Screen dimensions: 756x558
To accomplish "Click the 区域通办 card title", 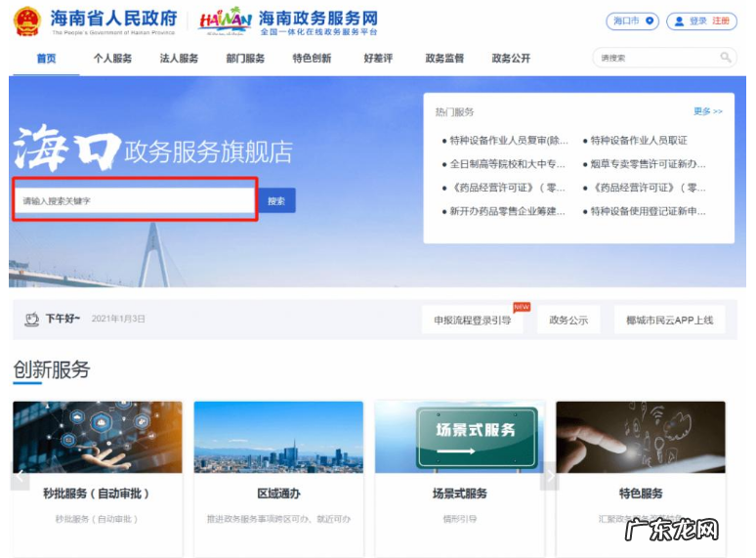I will click(x=278, y=494).
